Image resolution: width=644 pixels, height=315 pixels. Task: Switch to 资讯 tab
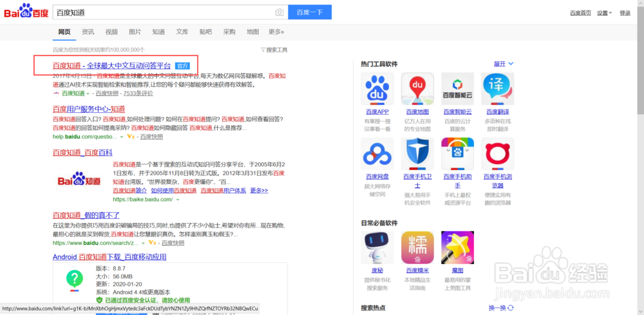[88, 32]
